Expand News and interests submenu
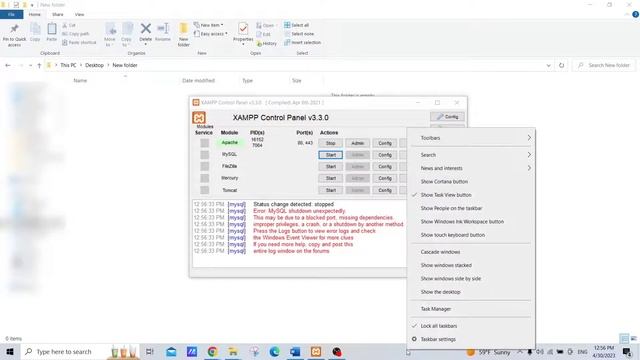The height and width of the screenshot is (360, 640). (471, 168)
